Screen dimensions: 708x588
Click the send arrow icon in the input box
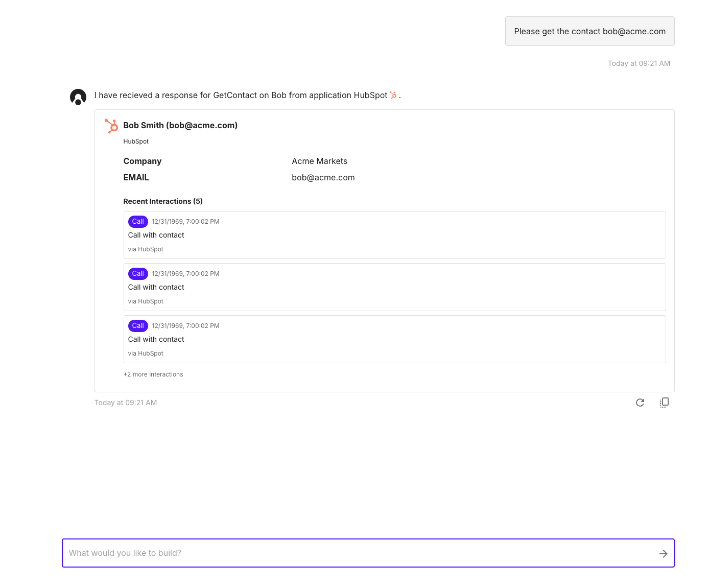pos(663,554)
